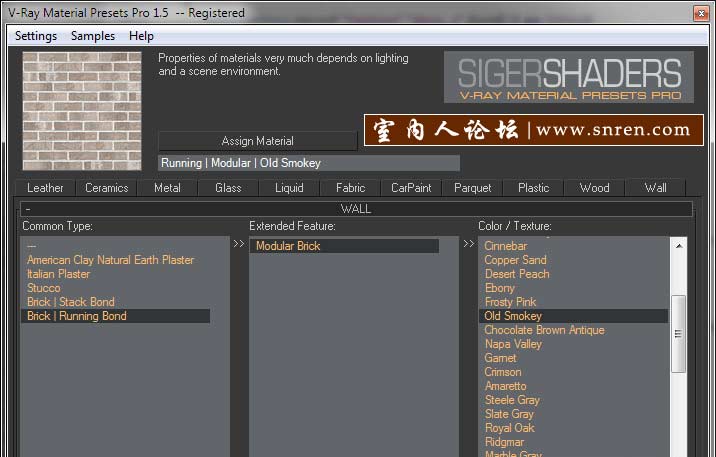The image size is (716, 457).
Task: Select Brick | Stack Bond type
Action: click(x=71, y=302)
